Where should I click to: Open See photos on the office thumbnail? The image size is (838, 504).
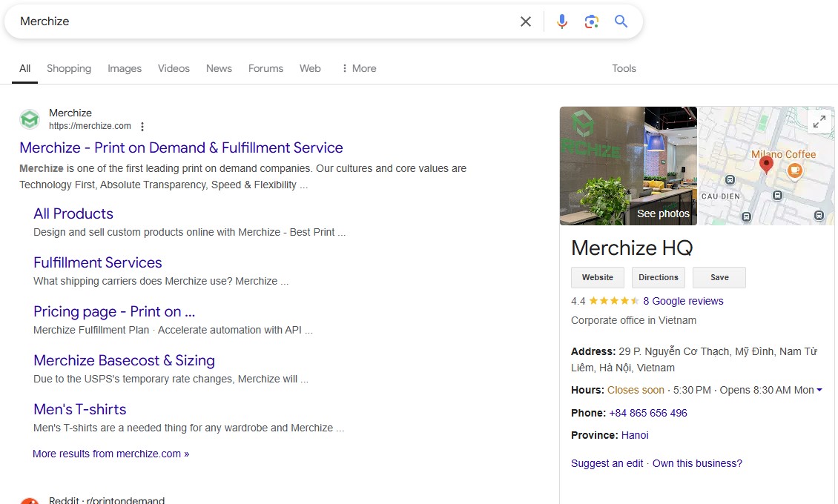tap(663, 213)
